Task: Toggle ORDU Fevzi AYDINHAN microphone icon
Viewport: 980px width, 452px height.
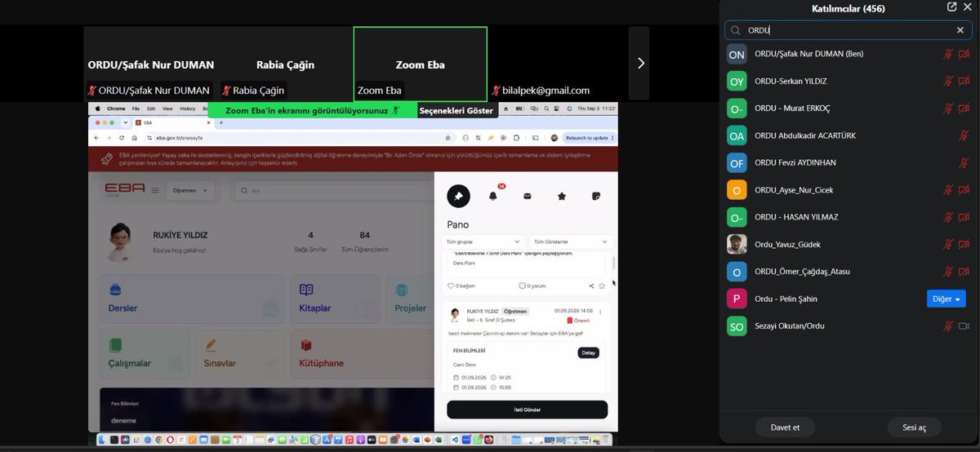Action: coord(963,163)
